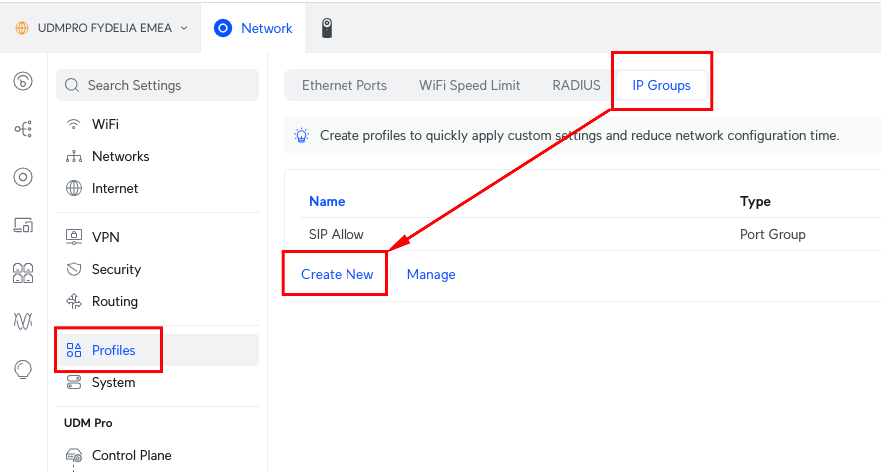881x472 pixels.
Task: Open the dashboard icon in left rail
Action: pyautogui.click(x=23, y=82)
